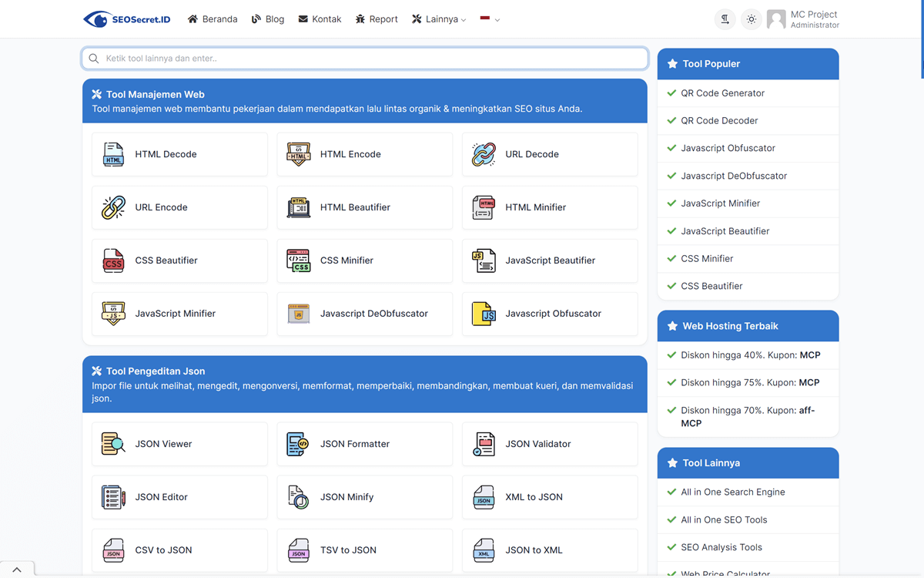The width and height of the screenshot is (924, 578).
Task: Toggle dark mode with the sun icon
Action: (x=751, y=18)
